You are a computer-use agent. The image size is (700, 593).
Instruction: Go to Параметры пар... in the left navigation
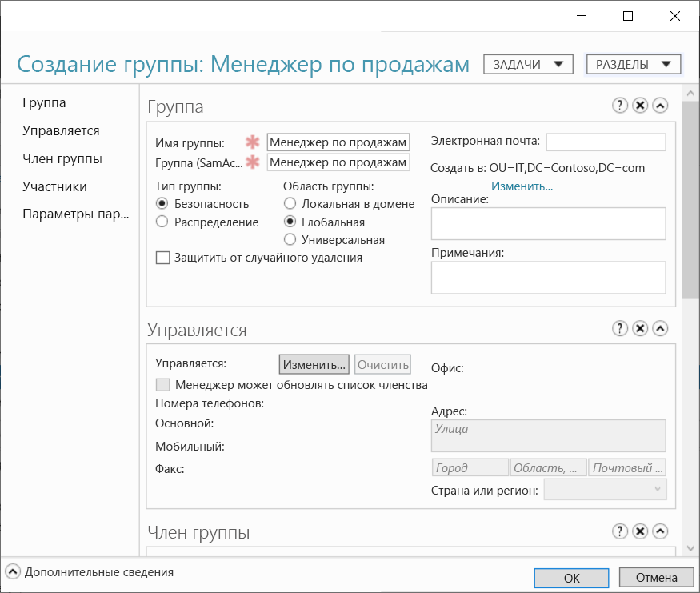point(76,214)
